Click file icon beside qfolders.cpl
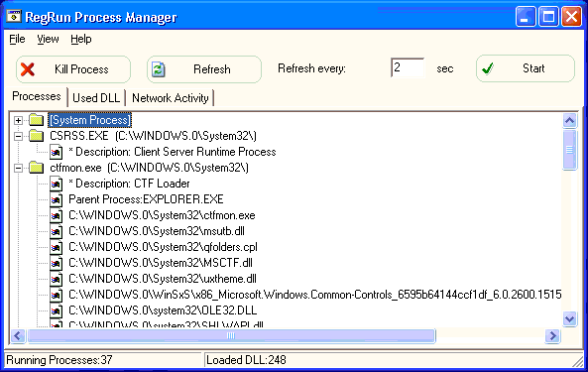The height and width of the screenshot is (372, 588). coord(57,247)
